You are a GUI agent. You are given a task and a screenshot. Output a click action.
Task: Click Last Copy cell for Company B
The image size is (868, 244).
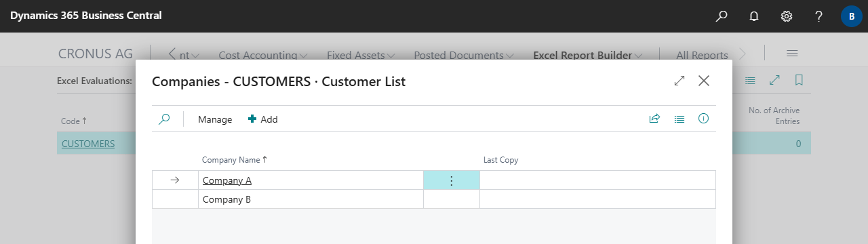pyautogui.click(x=597, y=199)
